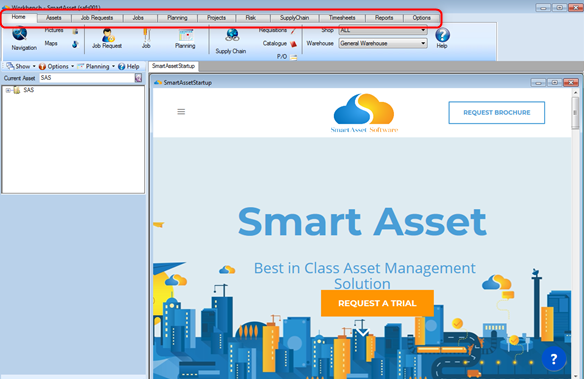Click the blue Help question icon
The image size is (584, 379).
coord(442,35)
